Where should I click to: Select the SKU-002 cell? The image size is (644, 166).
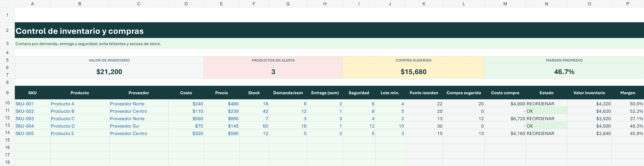[x=33, y=111]
